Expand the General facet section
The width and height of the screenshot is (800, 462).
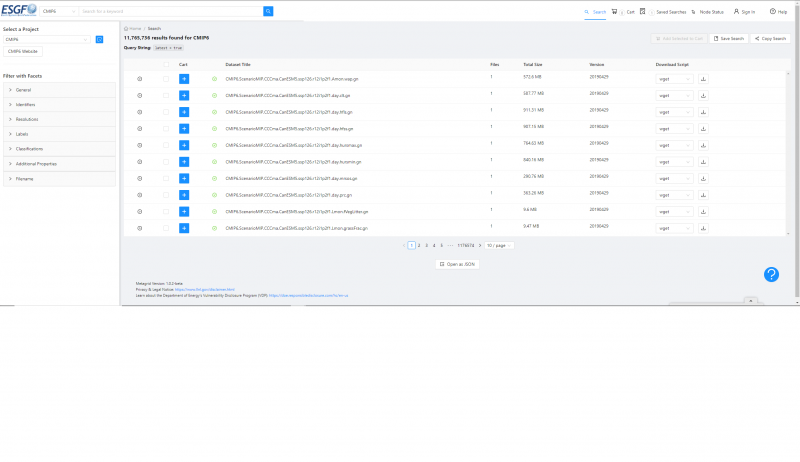click(59, 90)
